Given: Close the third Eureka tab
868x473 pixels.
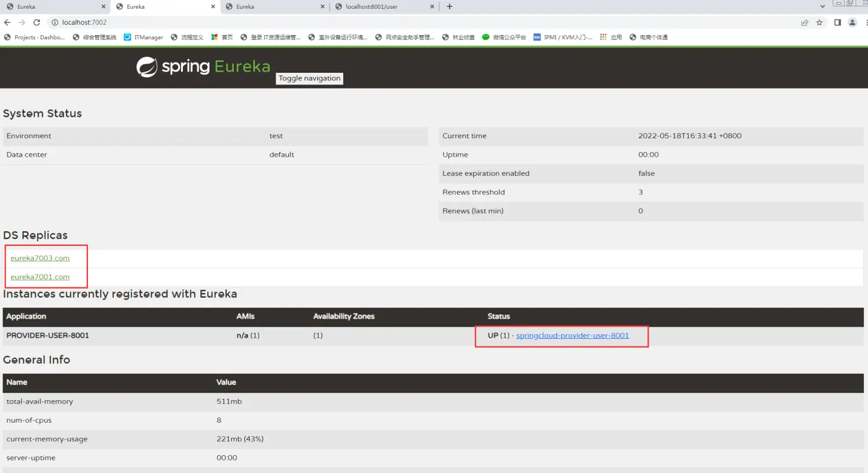Looking at the screenshot, I should [322, 6].
